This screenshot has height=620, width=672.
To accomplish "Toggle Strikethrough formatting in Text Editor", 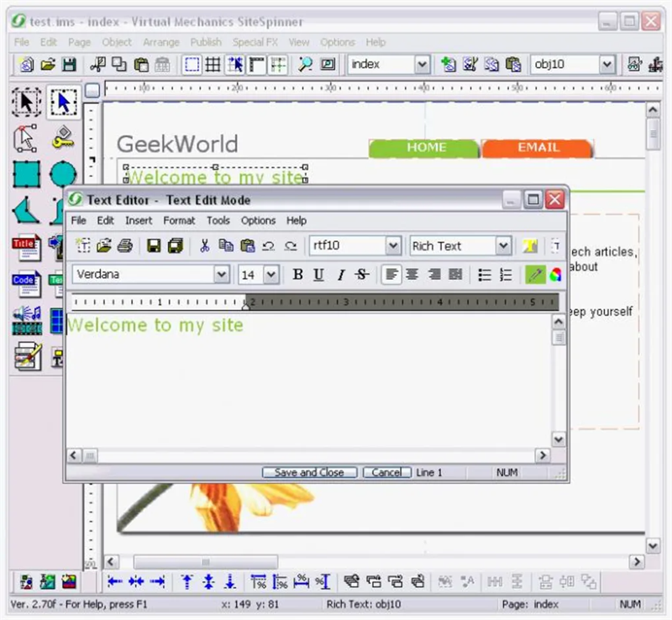I will click(x=362, y=275).
